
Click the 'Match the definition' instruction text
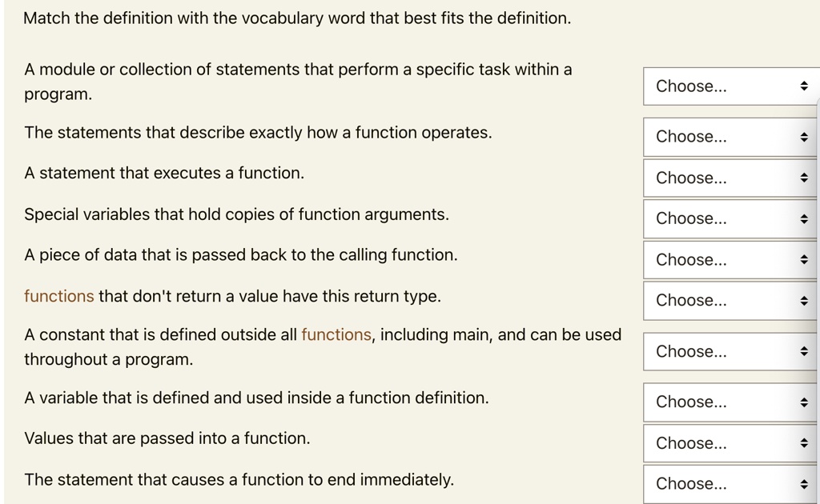[297, 18]
